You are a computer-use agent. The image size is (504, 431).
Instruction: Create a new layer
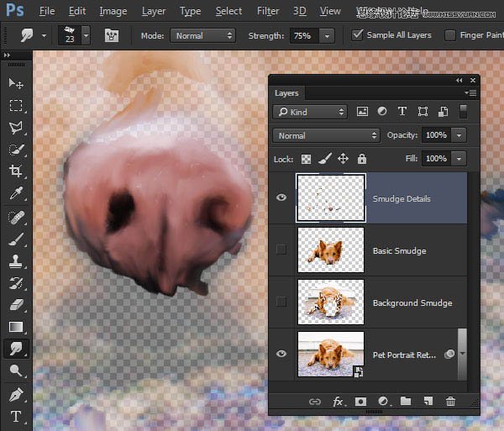pyautogui.click(x=428, y=401)
